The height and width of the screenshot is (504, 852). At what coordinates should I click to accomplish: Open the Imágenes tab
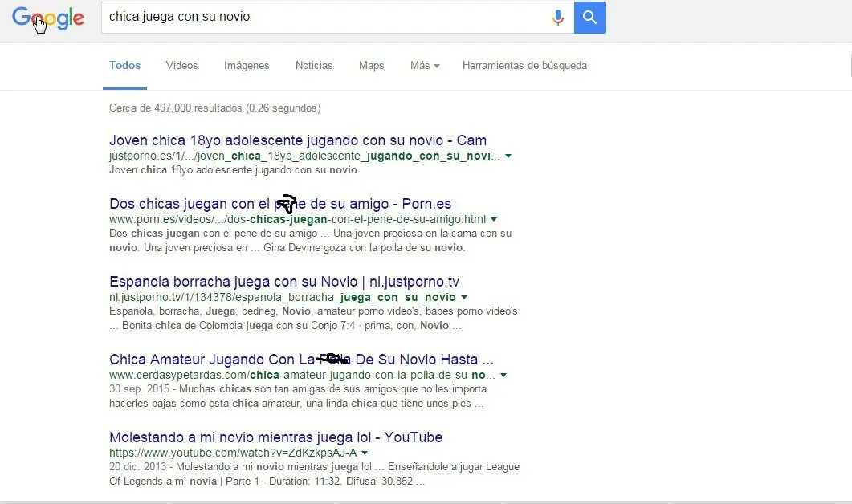(247, 66)
